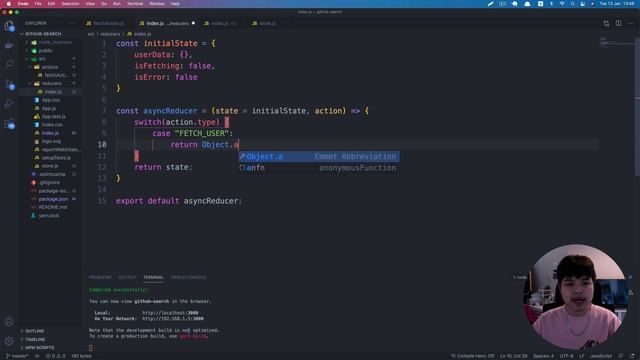Open package.json in the file tree

coord(53,199)
